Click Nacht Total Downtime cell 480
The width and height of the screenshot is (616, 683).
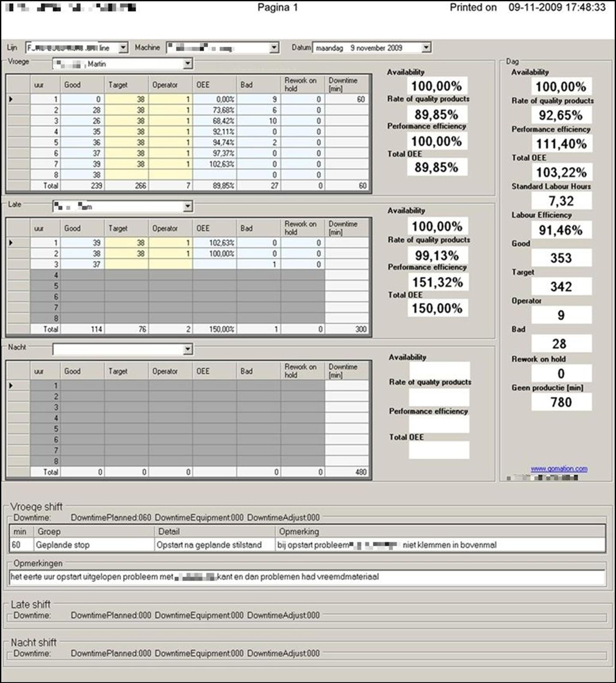[347, 472]
